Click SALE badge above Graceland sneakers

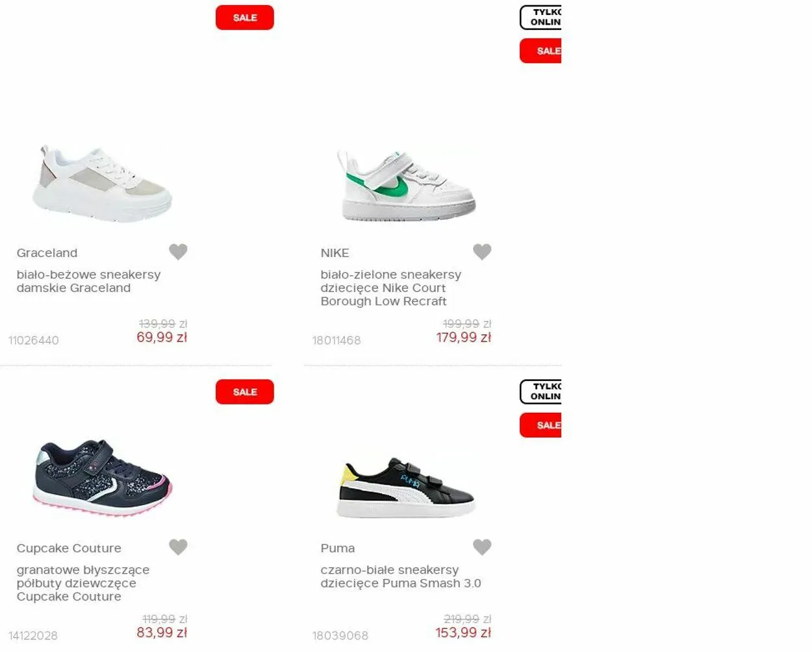(x=245, y=18)
